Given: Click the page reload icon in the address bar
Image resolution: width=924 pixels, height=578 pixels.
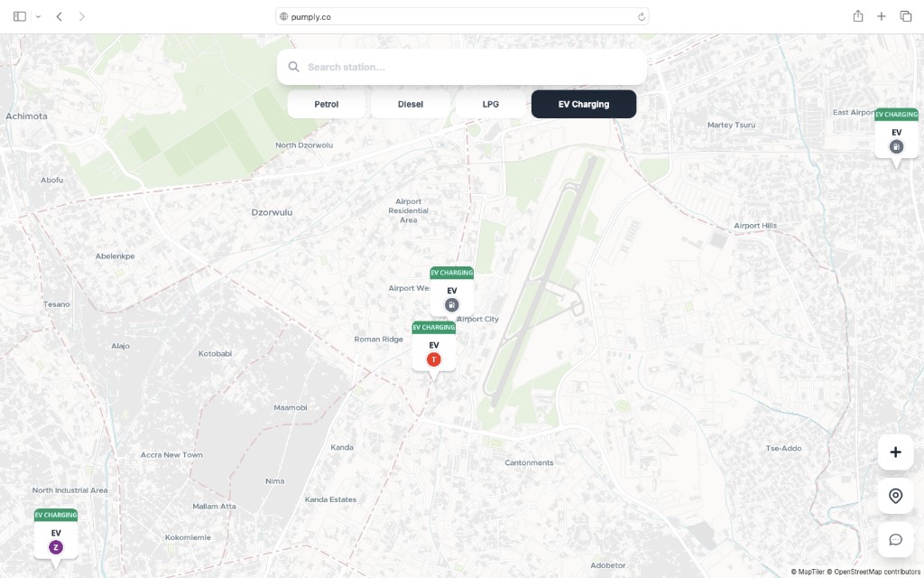Looking at the screenshot, I should click(x=640, y=15).
